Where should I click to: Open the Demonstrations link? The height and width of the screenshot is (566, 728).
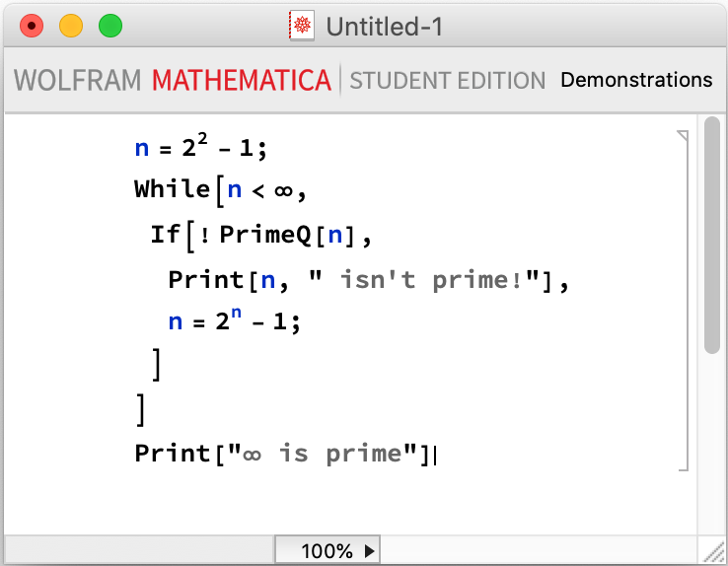636,80
